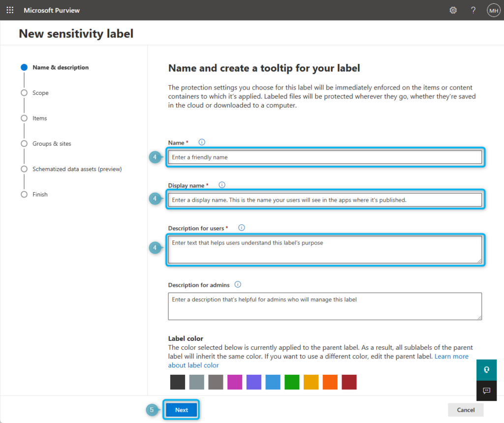This screenshot has width=504, height=423.
Task: Open the settings gear
Action: (x=453, y=10)
